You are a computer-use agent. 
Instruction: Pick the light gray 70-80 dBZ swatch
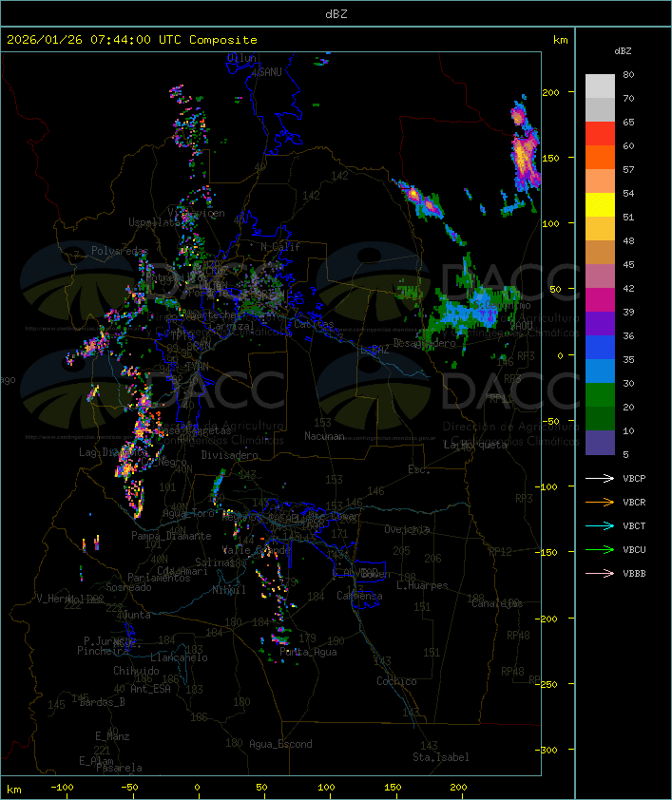(x=600, y=86)
